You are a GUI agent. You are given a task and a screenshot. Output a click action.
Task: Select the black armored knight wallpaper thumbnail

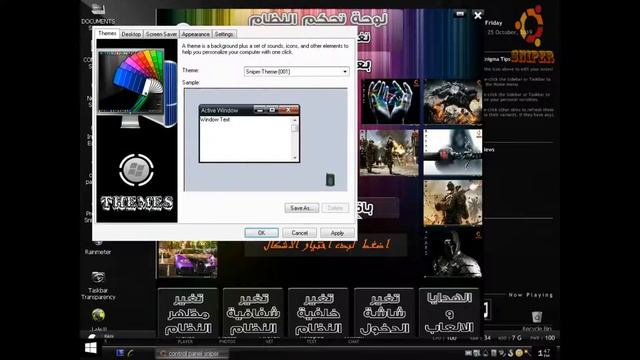coord(453,254)
